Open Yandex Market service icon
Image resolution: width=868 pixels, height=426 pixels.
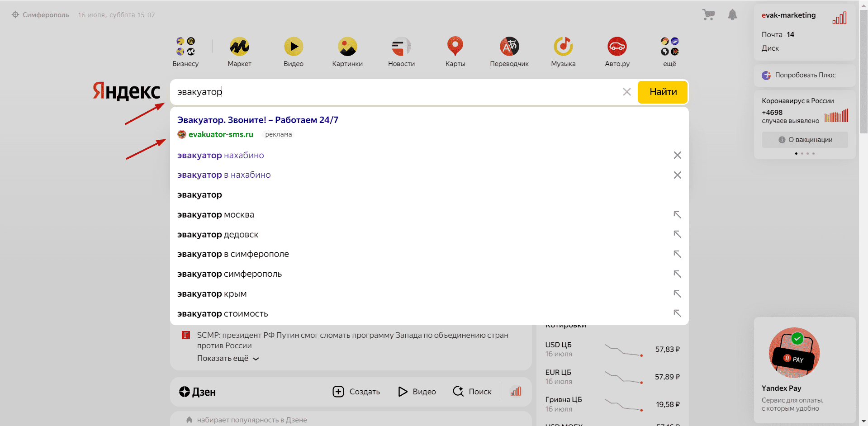239,47
